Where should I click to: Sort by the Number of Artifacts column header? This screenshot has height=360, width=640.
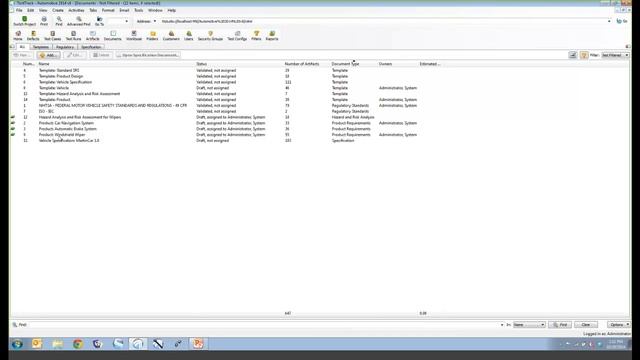(x=302, y=64)
